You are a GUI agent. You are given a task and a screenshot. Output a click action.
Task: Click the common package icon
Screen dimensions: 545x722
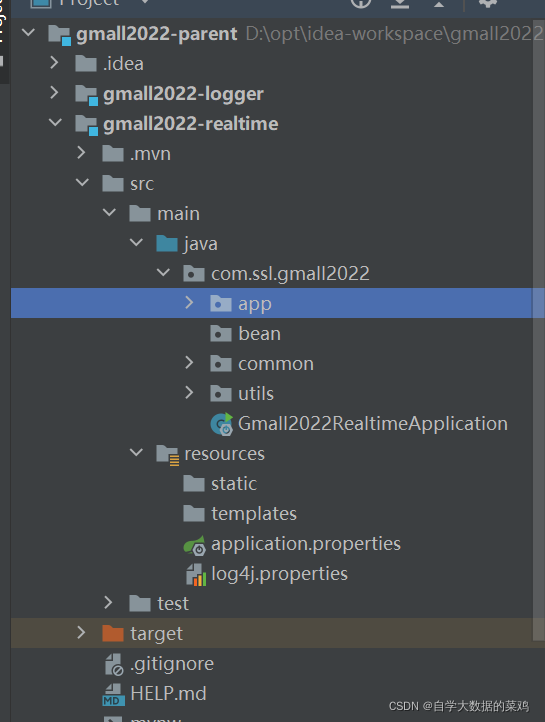(221, 364)
